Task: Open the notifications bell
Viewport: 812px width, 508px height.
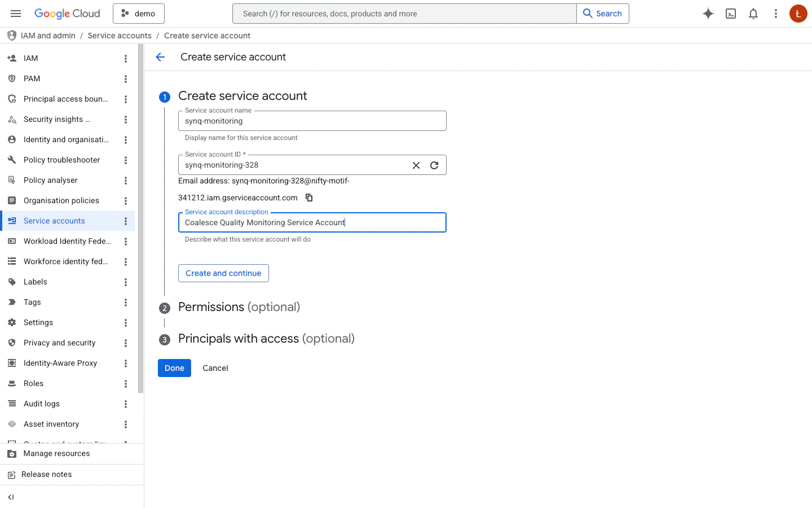Action: 753,14
